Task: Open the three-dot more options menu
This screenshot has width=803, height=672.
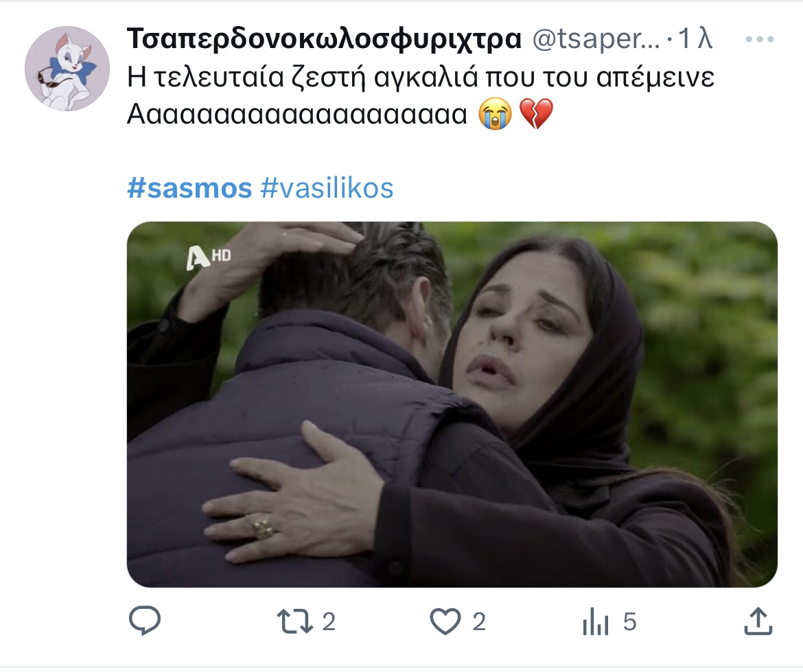Action: click(760, 39)
